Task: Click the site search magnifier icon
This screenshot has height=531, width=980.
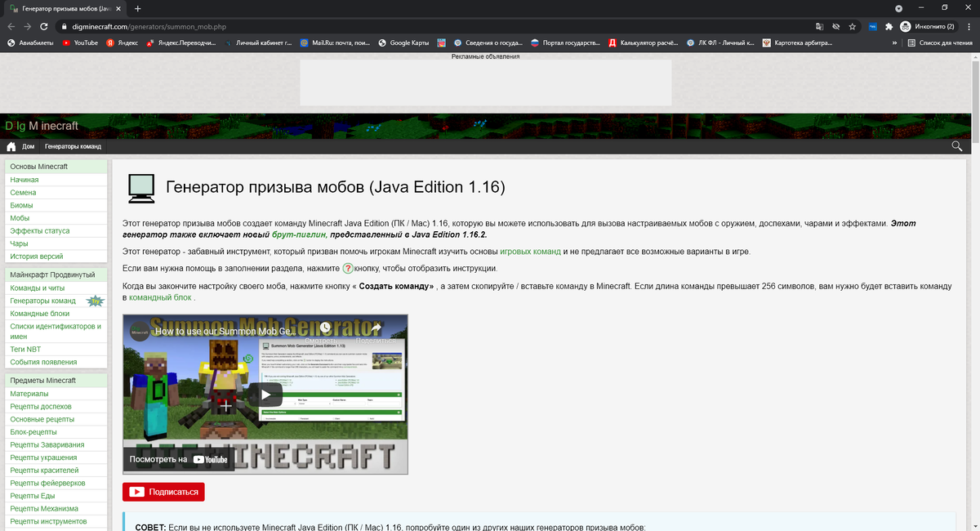Action: click(x=957, y=146)
